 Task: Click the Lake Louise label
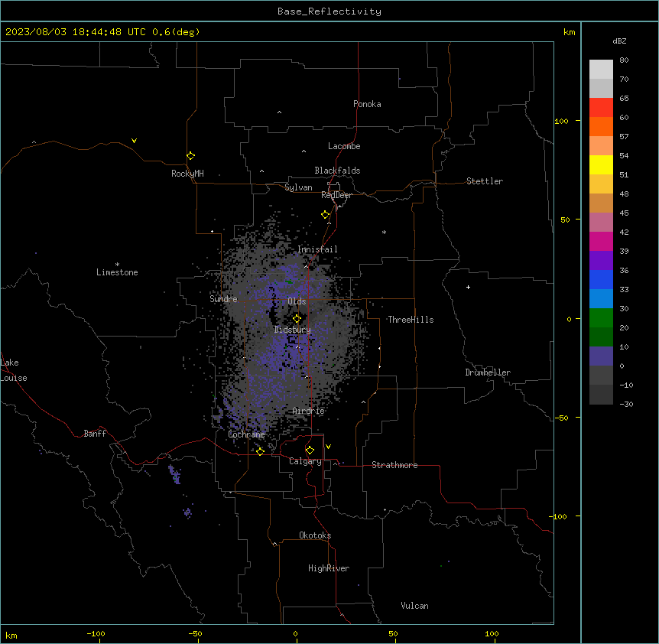coord(14,370)
